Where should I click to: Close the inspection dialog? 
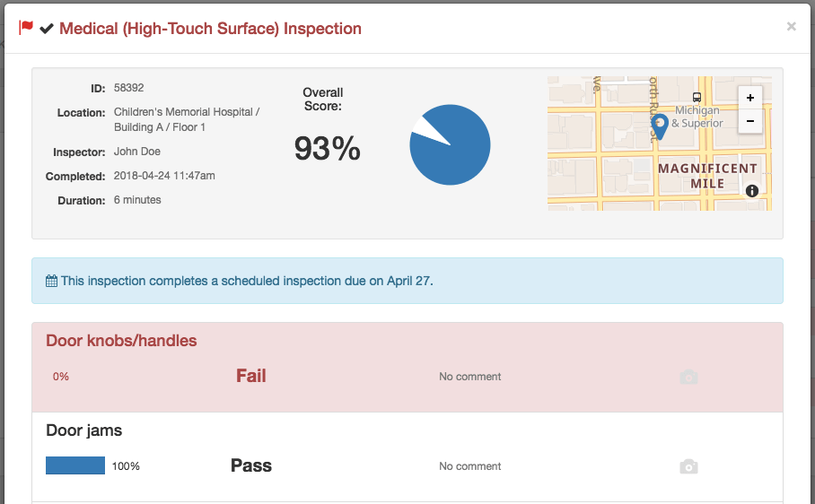(x=791, y=27)
